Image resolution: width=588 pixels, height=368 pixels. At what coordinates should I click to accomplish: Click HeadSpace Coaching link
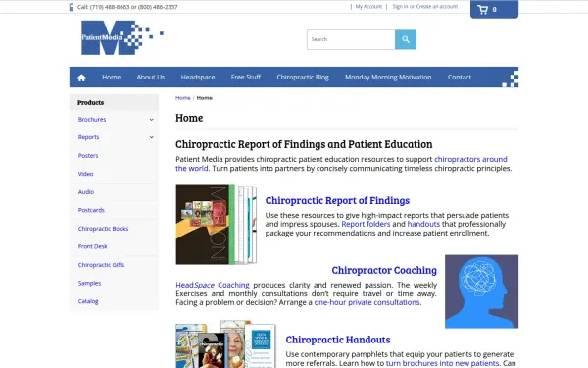pos(213,285)
